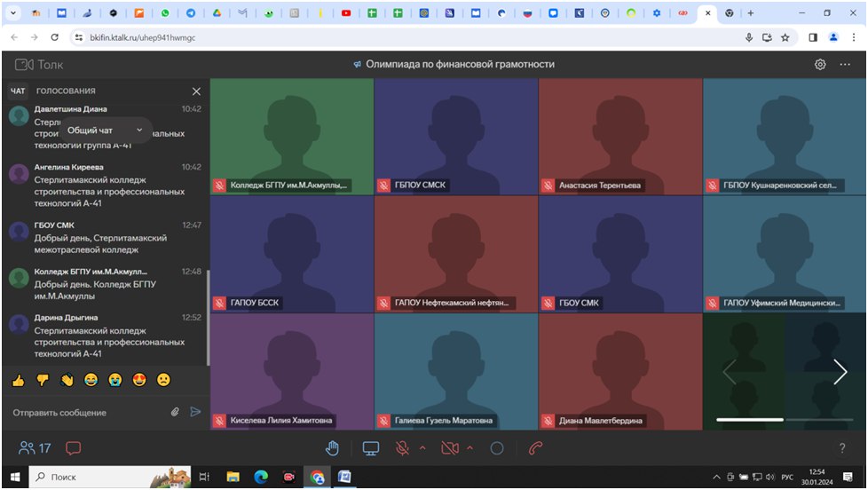Open the participants list showing 17
Image resolution: width=868 pixels, height=490 pixels.
pyautogui.click(x=35, y=448)
